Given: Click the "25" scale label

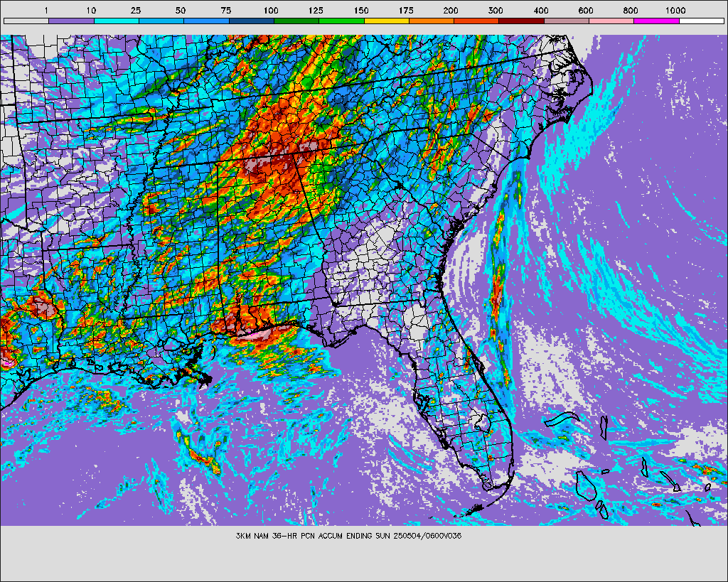Looking at the screenshot, I should (x=136, y=10).
